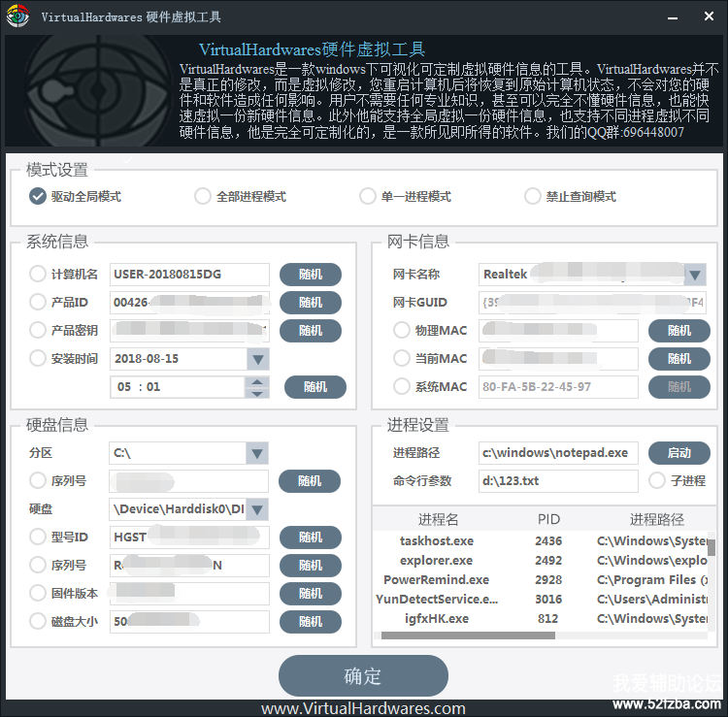Screen dimensions: 728x717
Task: Enable the partition 序列号 radio under 分区
Action: click(x=38, y=480)
